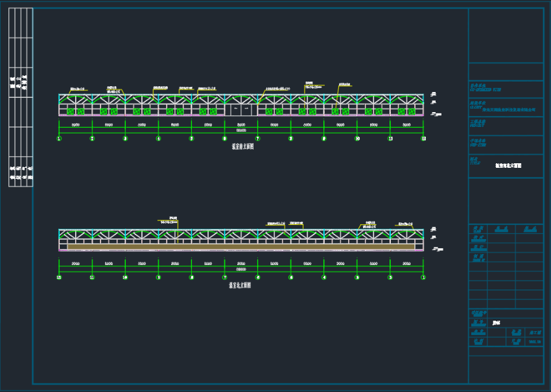This screenshot has width=551, height=392.
Task: Select the brown wall band in lower elevation
Action: click(241, 247)
